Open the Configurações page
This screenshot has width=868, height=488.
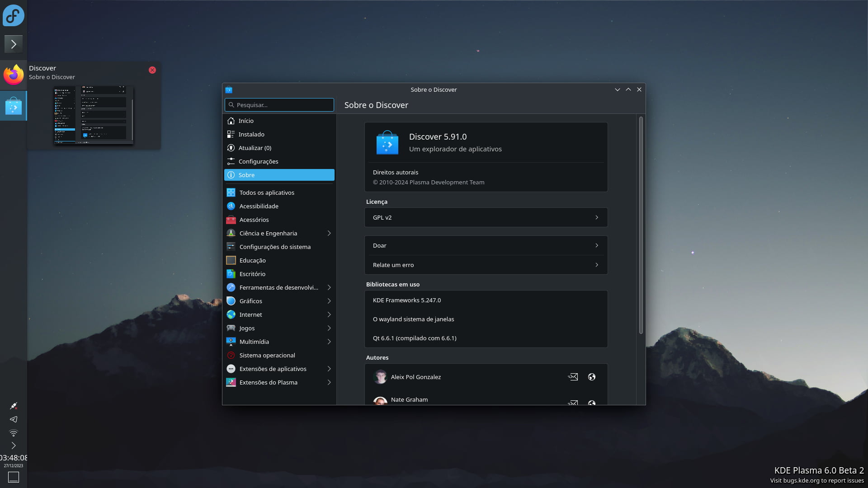pos(258,161)
